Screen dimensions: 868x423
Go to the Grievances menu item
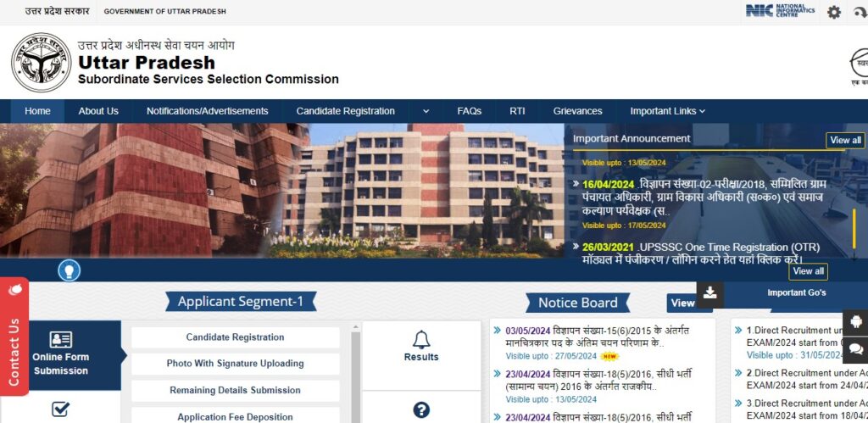click(577, 111)
